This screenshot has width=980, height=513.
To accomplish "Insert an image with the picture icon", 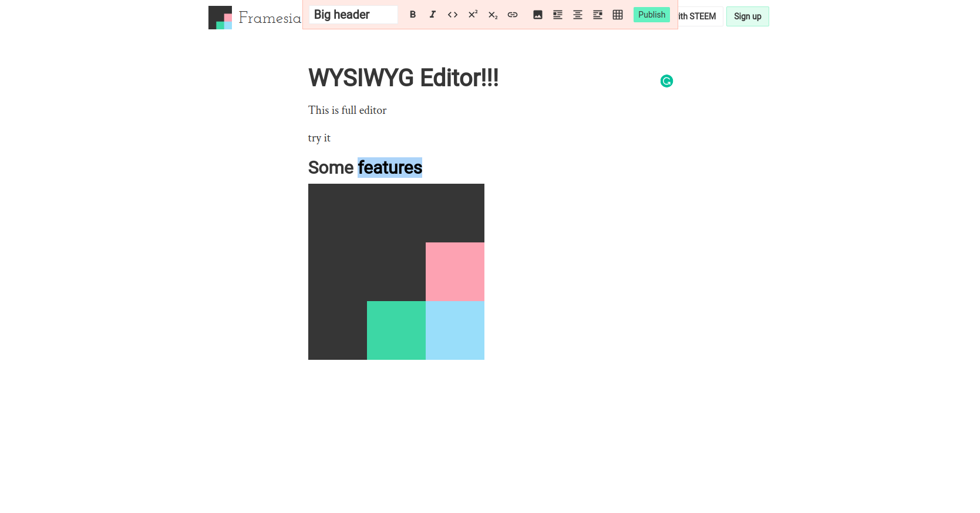I will pyautogui.click(x=538, y=15).
